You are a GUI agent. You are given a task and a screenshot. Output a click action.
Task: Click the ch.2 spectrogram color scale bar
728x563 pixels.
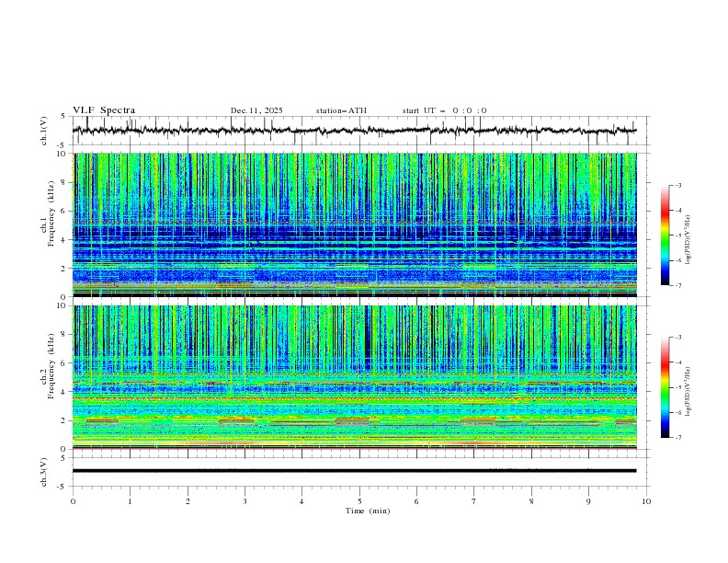pos(665,387)
